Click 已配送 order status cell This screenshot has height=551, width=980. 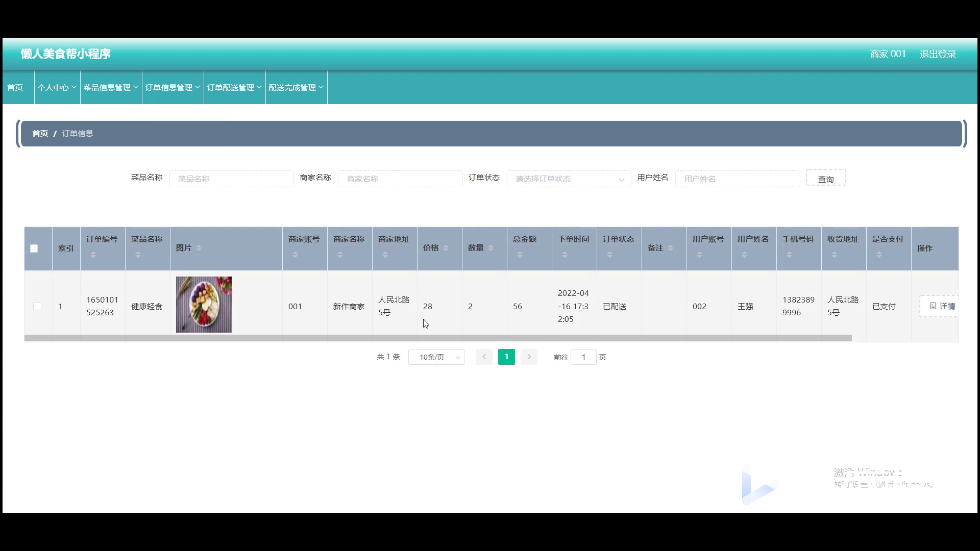615,307
